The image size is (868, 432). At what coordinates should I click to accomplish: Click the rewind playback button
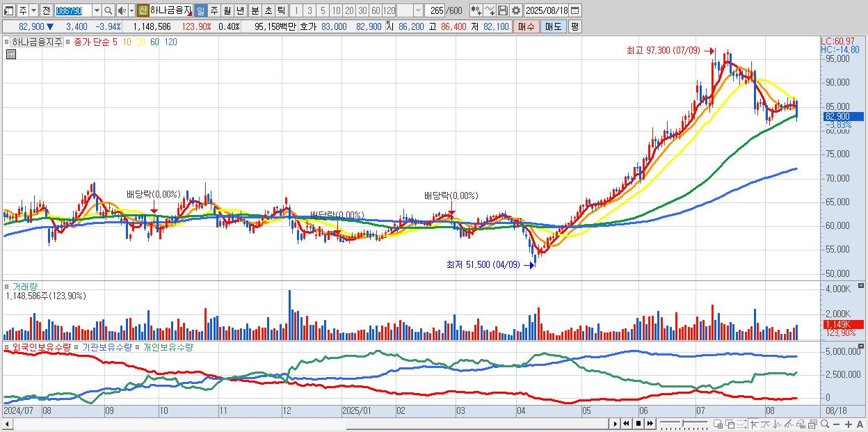tap(626, 424)
